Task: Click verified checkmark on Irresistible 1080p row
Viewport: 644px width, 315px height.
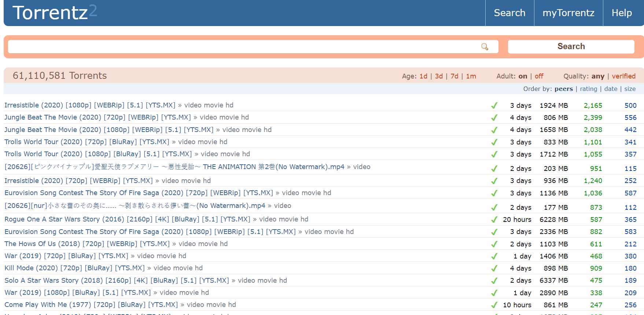Action: (x=494, y=106)
